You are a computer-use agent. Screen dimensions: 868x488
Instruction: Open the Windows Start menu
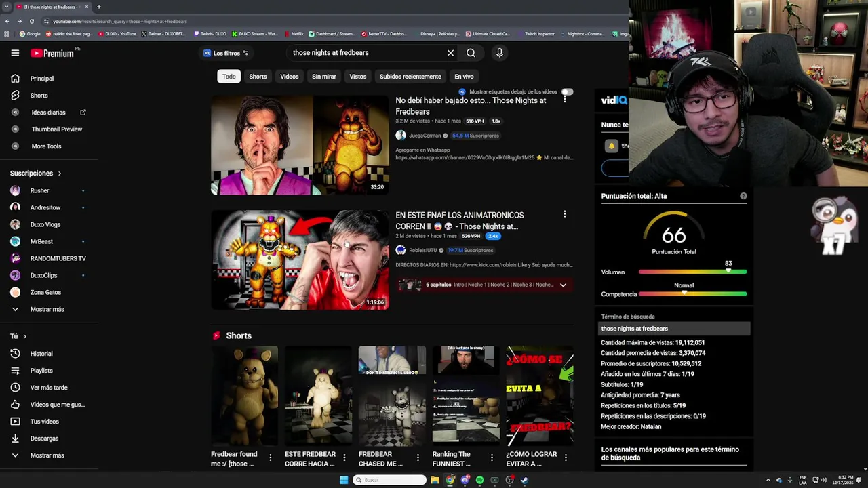[344, 480]
